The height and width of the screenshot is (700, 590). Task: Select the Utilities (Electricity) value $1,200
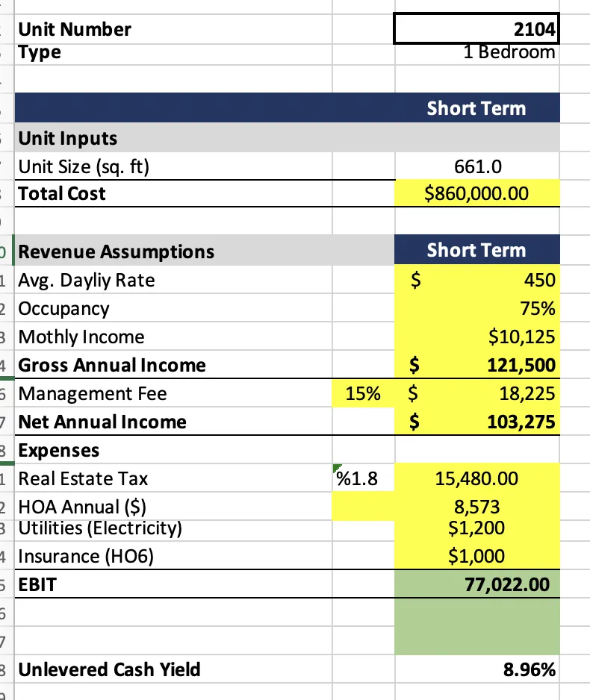(477, 529)
